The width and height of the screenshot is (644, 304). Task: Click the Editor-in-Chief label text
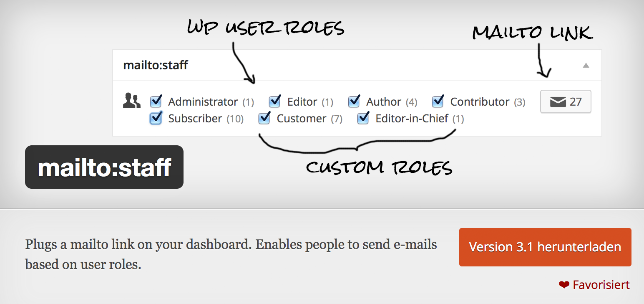pyautogui.click(x=412, y=119)
